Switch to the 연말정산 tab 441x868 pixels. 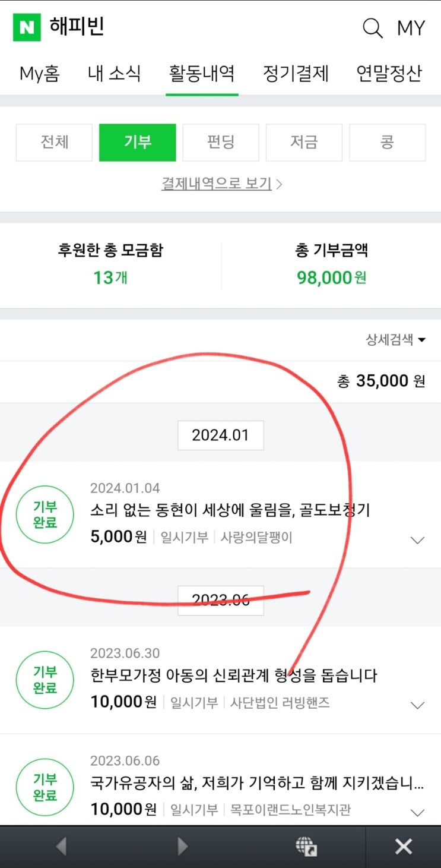click(389, 74)
